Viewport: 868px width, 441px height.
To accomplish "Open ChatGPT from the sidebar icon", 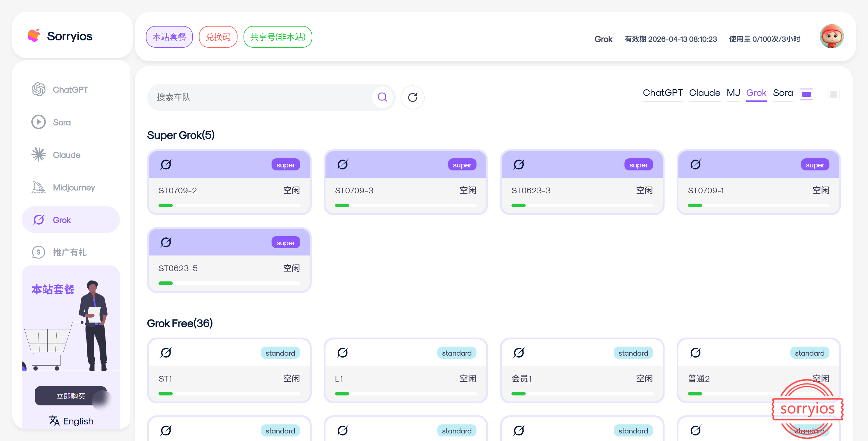I will [x=38, y=90].
